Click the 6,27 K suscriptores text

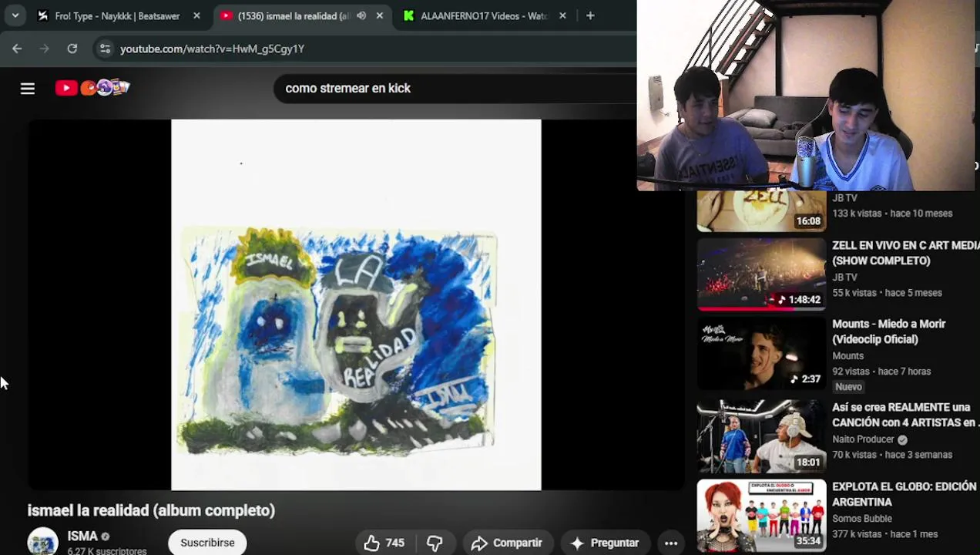tap(107, 550)
